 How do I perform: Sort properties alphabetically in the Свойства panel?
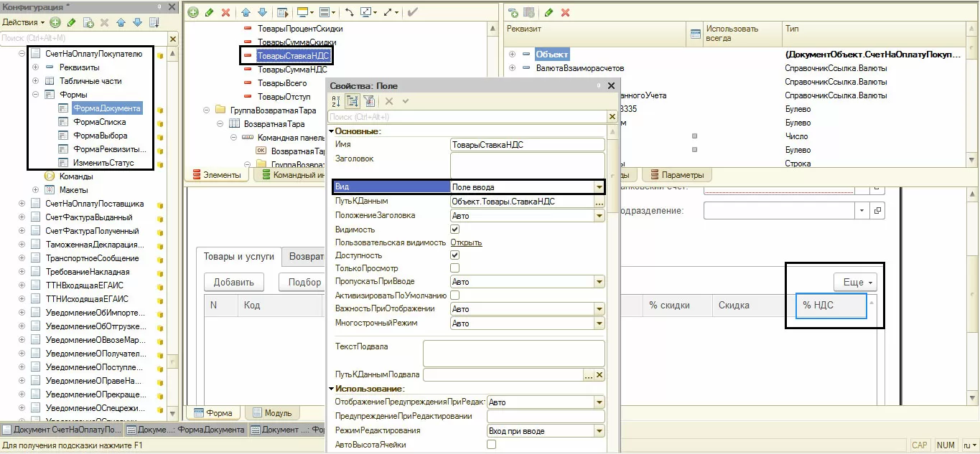click(x=335, y=102)
